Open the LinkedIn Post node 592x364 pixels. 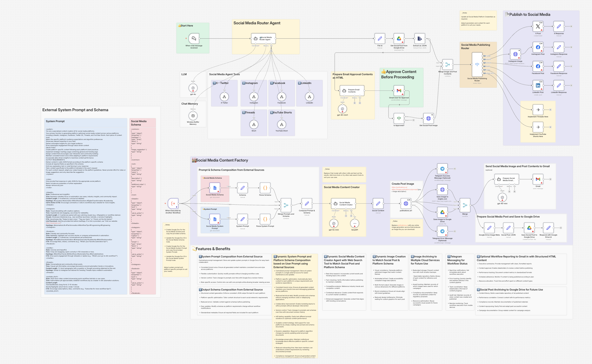point(538,85)
